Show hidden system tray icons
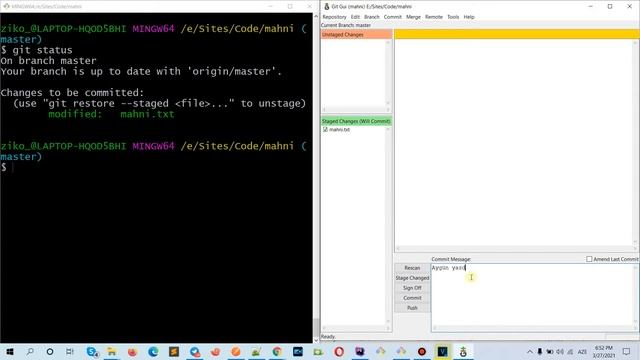 click(x=530, y=351)
